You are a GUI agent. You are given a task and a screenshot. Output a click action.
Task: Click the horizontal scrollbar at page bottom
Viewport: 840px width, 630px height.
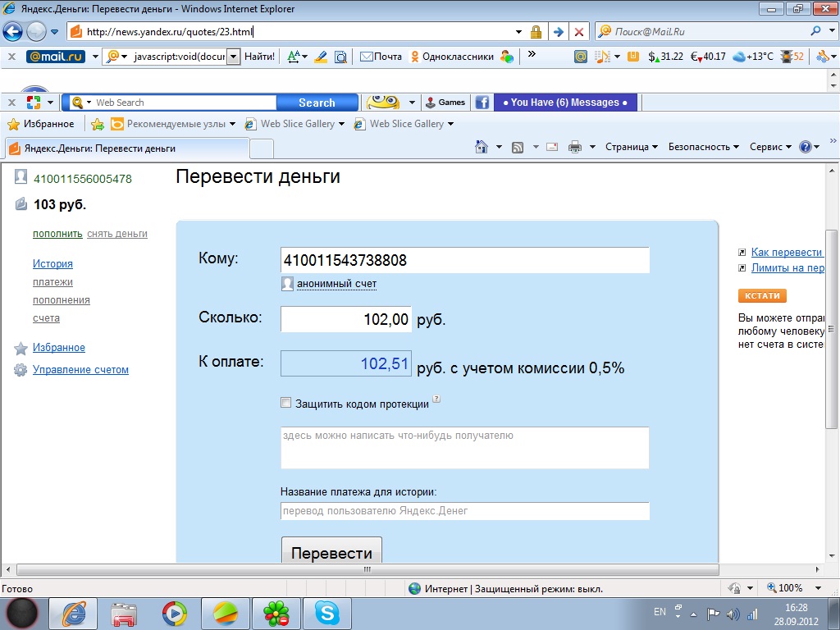pos(367,569)
